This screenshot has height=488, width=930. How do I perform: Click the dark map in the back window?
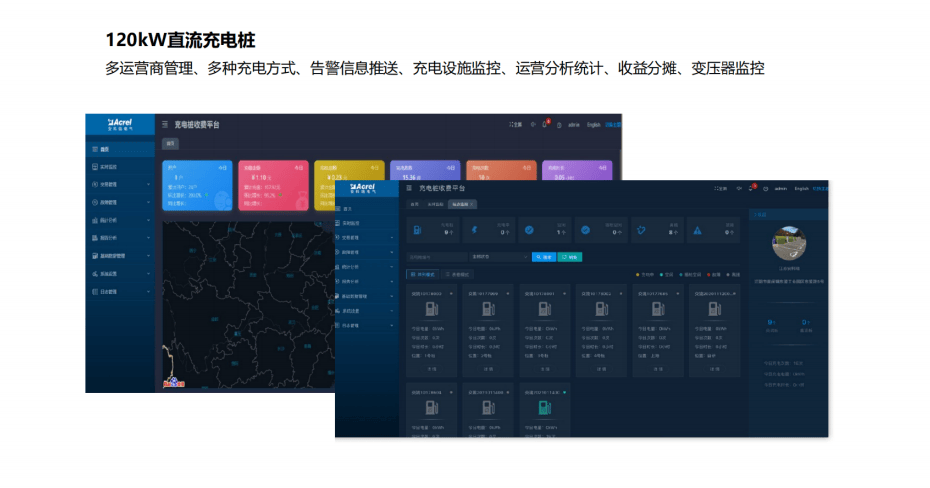pyautogui.click(x=248, y=305)
